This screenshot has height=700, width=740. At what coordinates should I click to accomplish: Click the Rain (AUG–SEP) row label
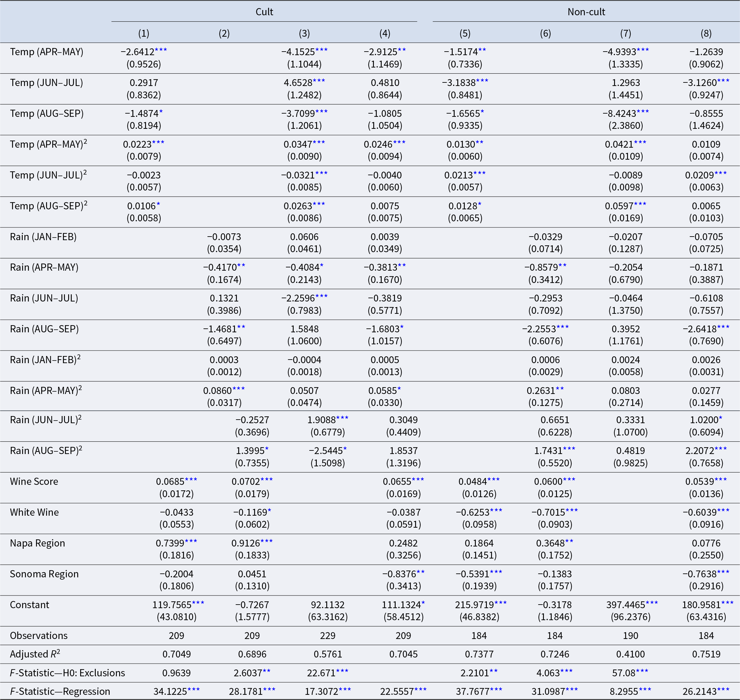(x=44, y=329)
